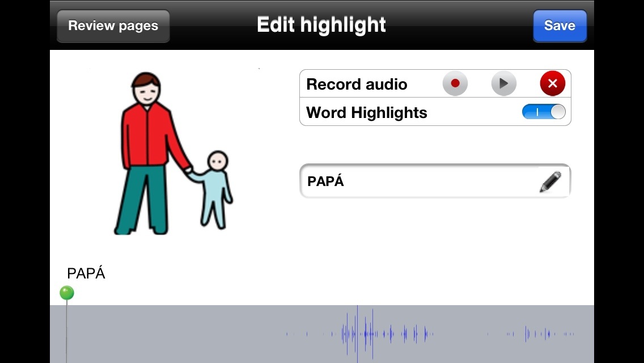Tap the pencil edit icon

[550, 182]
